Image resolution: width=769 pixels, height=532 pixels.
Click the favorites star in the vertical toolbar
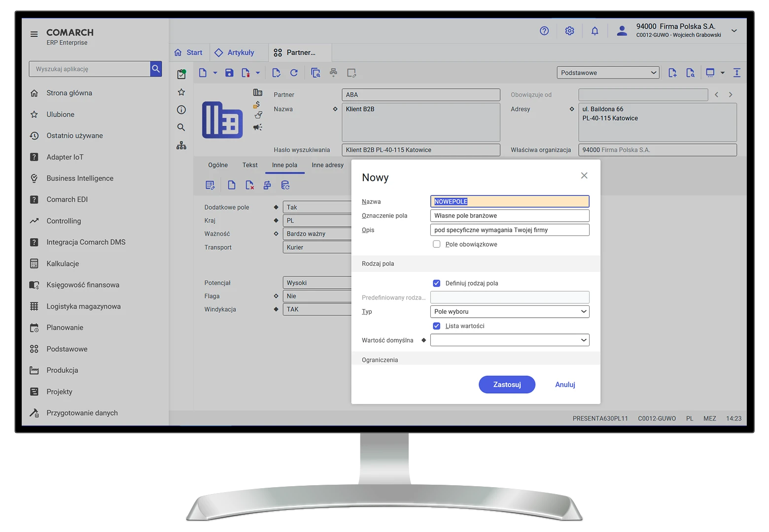point(181,92)
